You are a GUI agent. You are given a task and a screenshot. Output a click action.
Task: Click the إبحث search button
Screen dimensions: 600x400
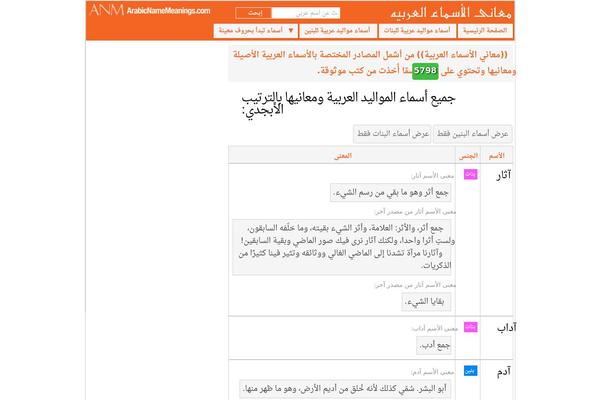[254, 13]
